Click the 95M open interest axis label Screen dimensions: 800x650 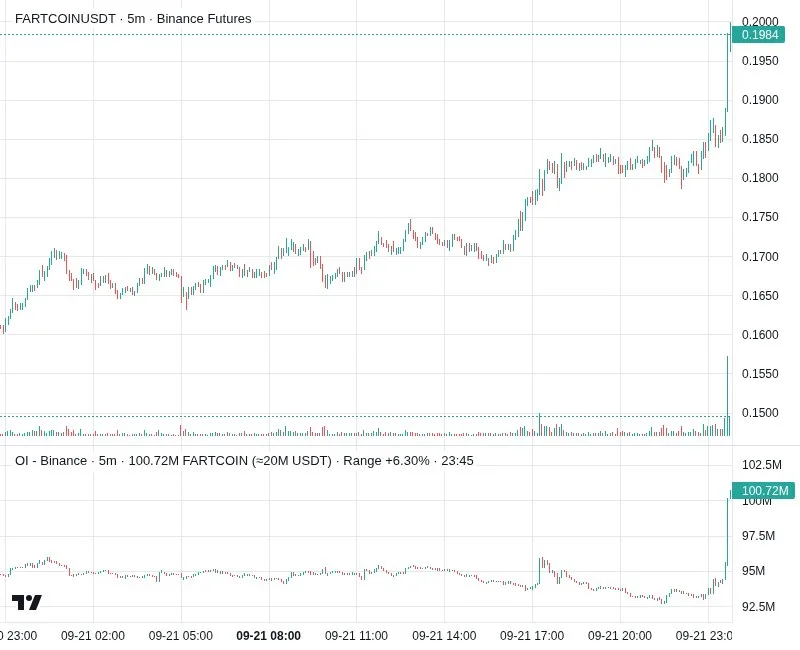point(753,571)
